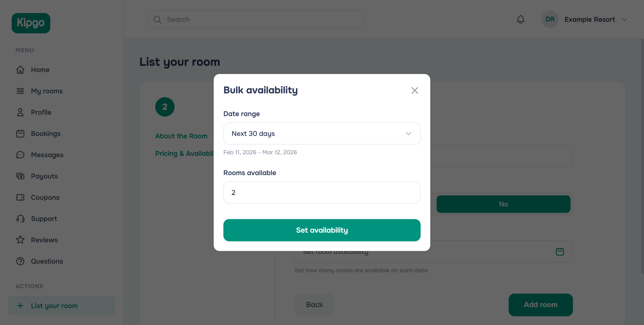The height and width of the screenshot is (325, 644).
Task: Open Messages via the speech bubble icon
Action: (x=20, y=155)
